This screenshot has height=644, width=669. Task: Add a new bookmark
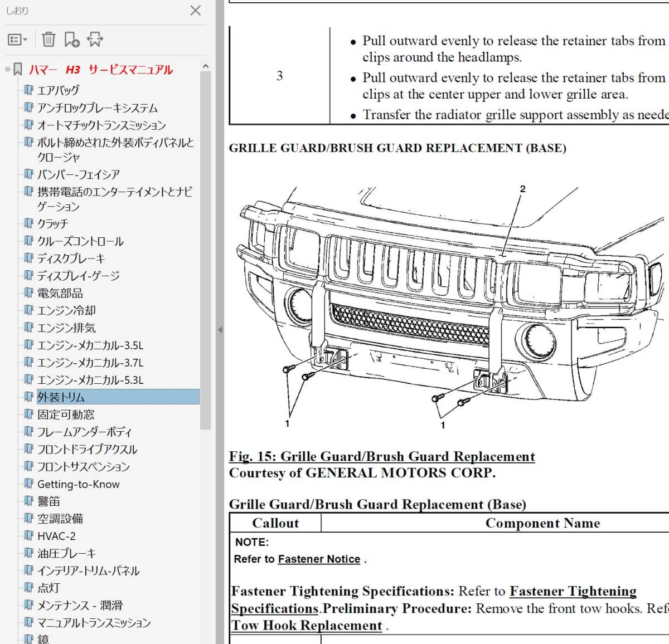[x=72, y=39]
